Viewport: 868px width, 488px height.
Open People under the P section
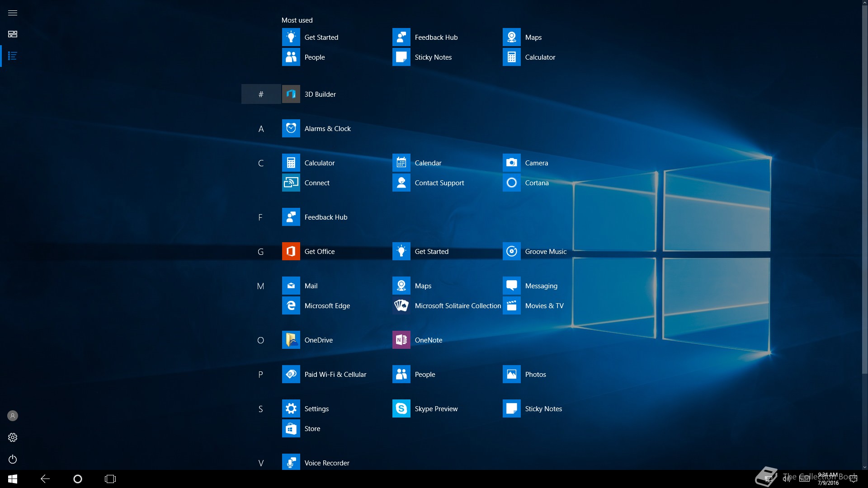coord(414,374)
